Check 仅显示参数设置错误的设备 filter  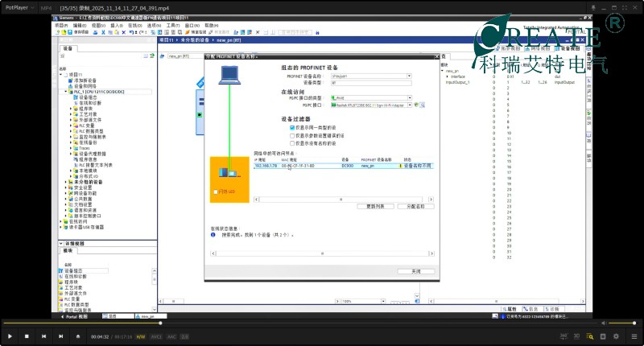coord(292,135)
